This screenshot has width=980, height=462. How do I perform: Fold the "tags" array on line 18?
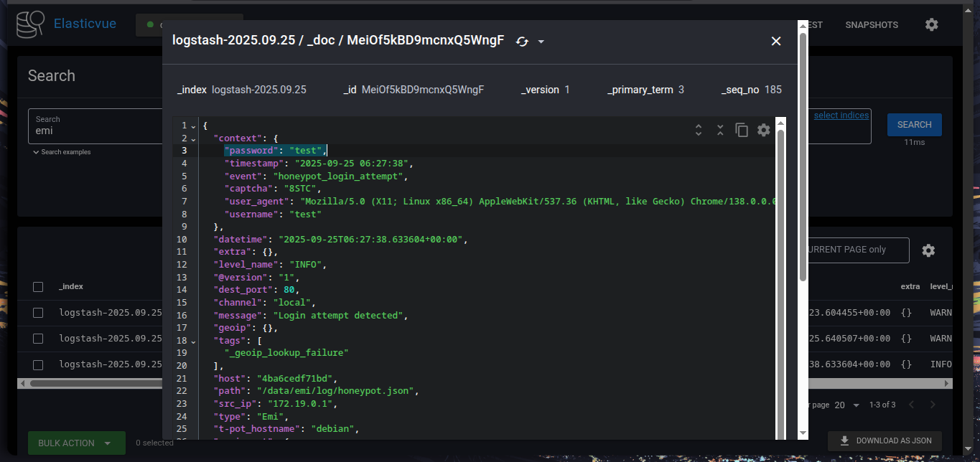[193, 341]
